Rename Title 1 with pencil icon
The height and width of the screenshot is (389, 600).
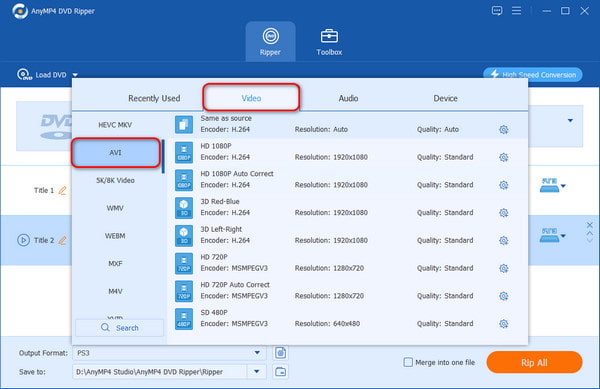62,190
